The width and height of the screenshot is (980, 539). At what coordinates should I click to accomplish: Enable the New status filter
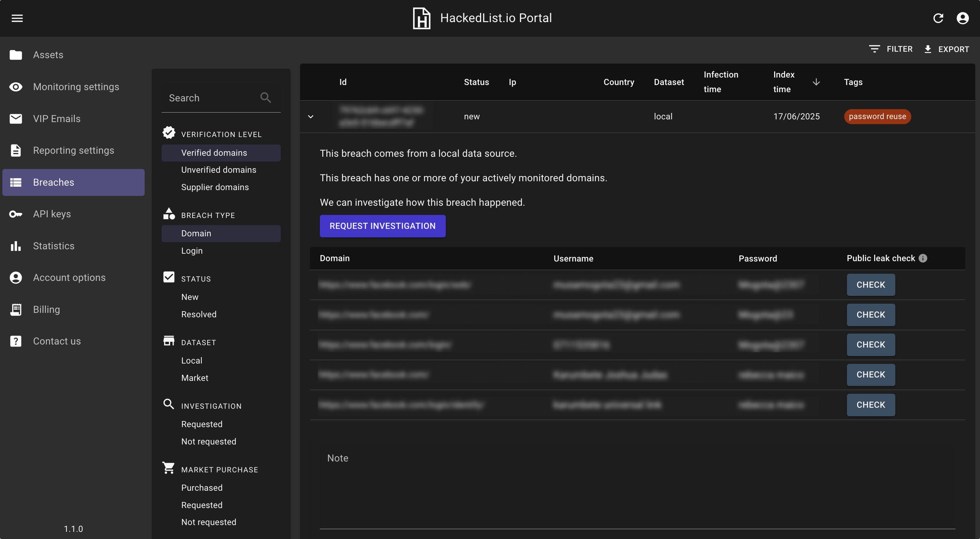(x=190, y=297)
